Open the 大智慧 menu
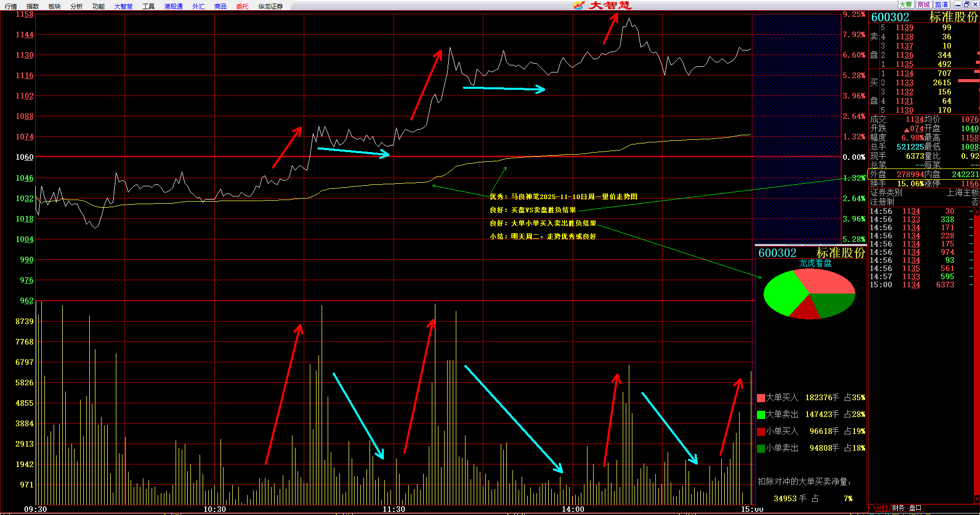Viewport: 980px width, 515px height. click(x=124, y=6)
